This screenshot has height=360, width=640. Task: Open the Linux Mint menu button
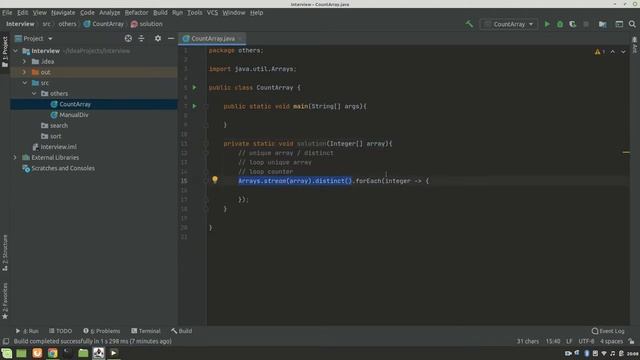pos(7,353)
